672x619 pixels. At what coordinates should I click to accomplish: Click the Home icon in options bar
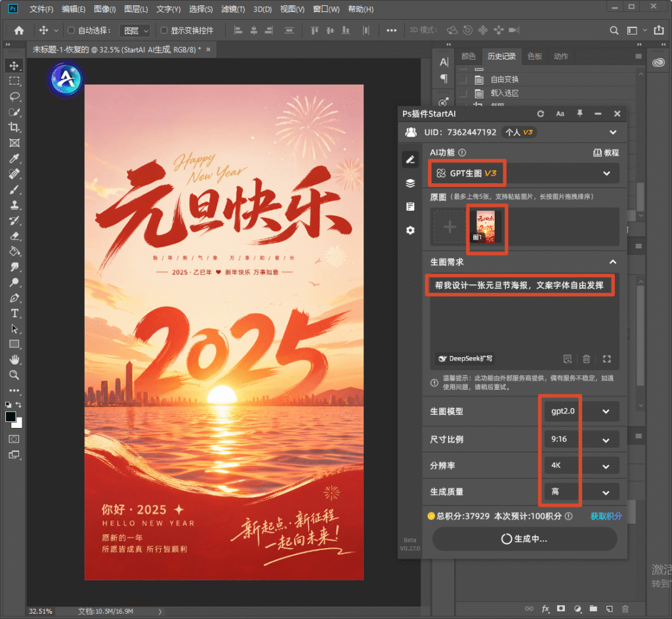19,30
